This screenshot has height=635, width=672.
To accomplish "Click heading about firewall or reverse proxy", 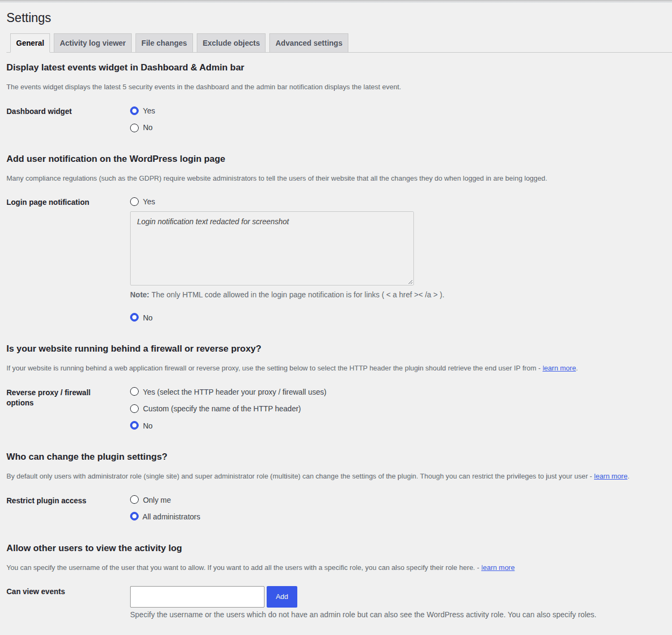I will tap(134, 348).
